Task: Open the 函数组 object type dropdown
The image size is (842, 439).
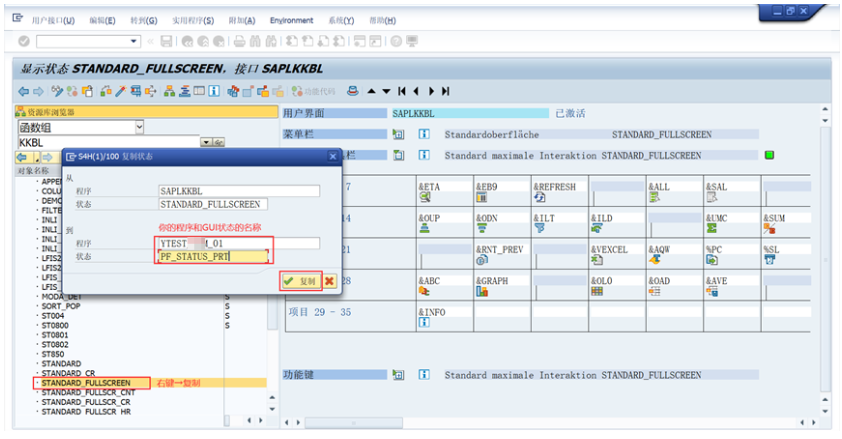Action: (x=140, y=127)
